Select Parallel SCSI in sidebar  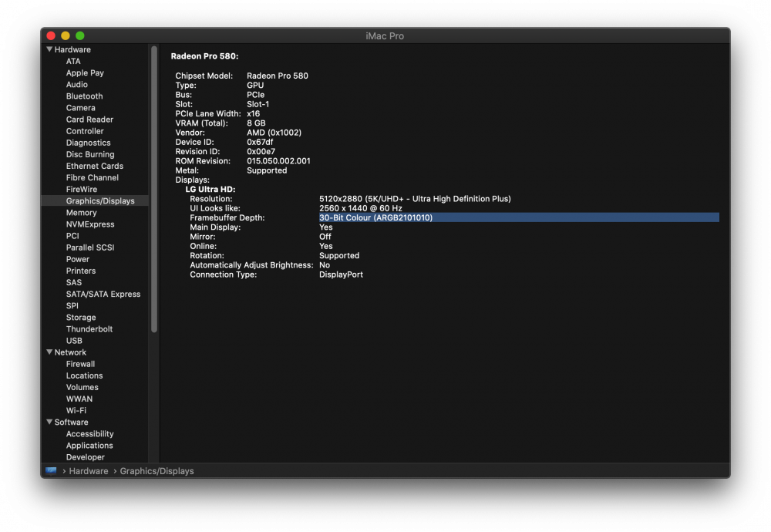coord(90,247)
